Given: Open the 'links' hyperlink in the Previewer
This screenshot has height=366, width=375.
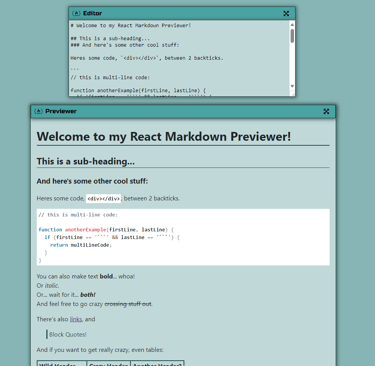Looking at the screenshot, I should (x=76, y=319).
